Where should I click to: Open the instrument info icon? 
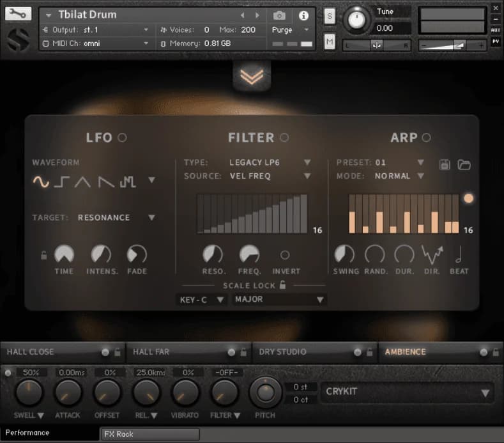click(x=303, y=15)
